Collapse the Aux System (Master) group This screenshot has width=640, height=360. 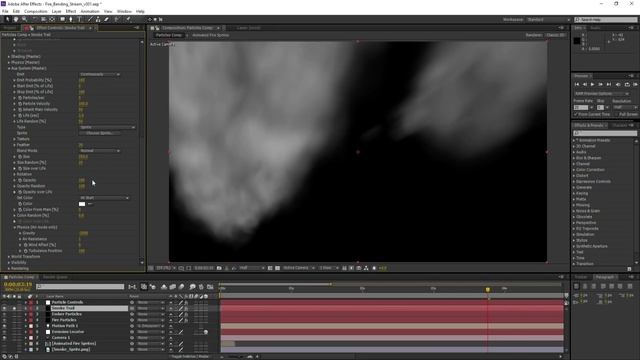pos(9,69)
